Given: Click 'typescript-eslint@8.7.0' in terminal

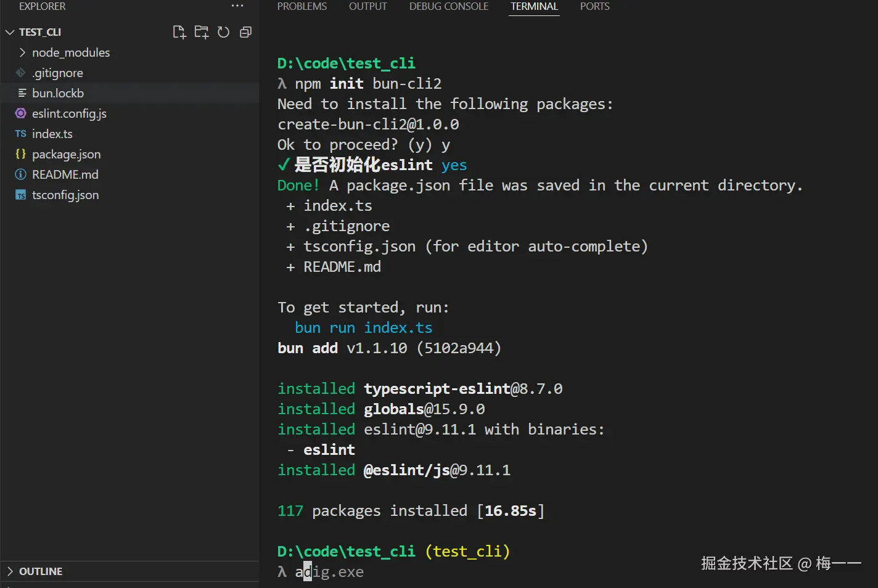Looking at the screenshot, I should pos(463,388).
